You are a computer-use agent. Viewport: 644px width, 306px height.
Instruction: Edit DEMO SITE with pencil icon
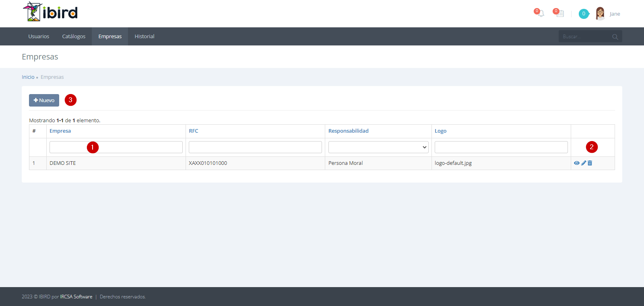coord(584,163)
